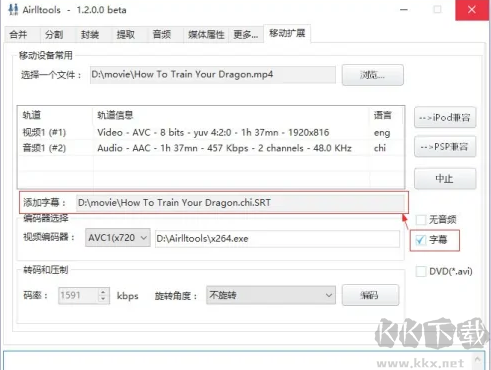Select the 移动扩展 tab
Screen dimensions: 491x370
[x=287, y=33]
